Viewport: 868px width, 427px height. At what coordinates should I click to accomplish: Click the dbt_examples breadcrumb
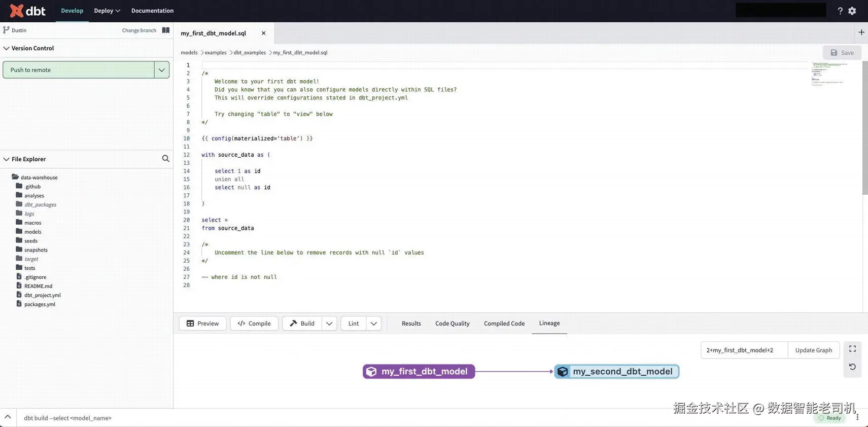point(250,52)
